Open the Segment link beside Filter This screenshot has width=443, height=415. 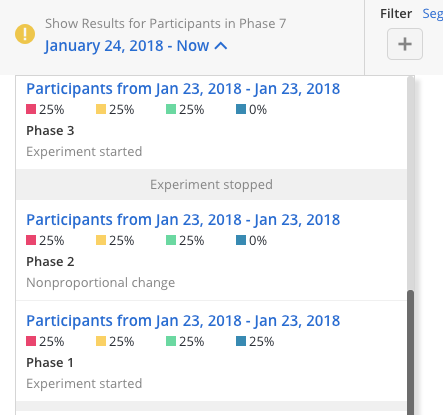point(433,14)
